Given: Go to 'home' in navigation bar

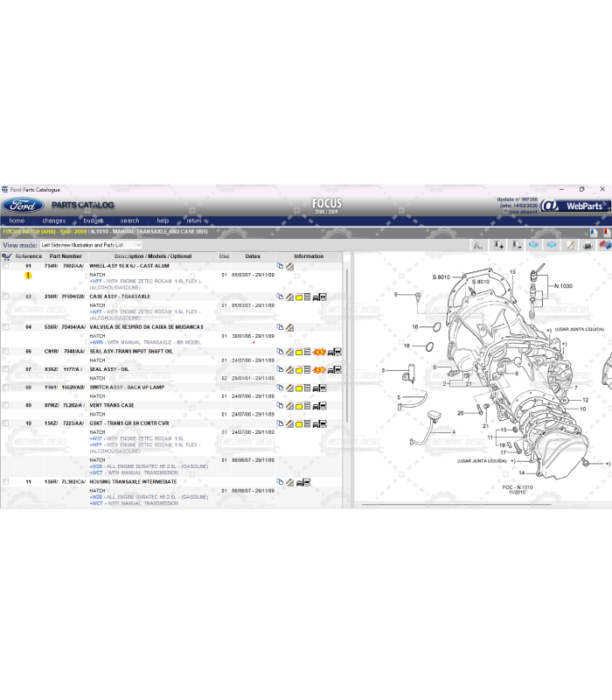Looking at the screenshot, I should pos(17,221).
